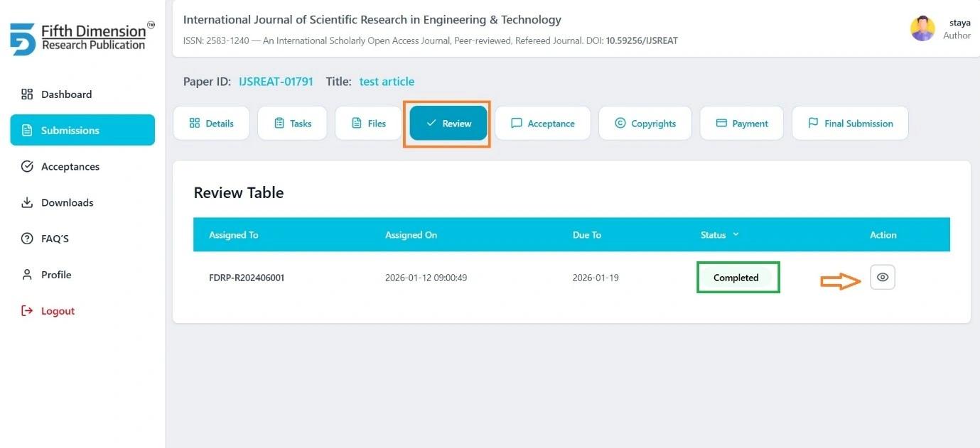Click the Due To column header

point(587,235)
